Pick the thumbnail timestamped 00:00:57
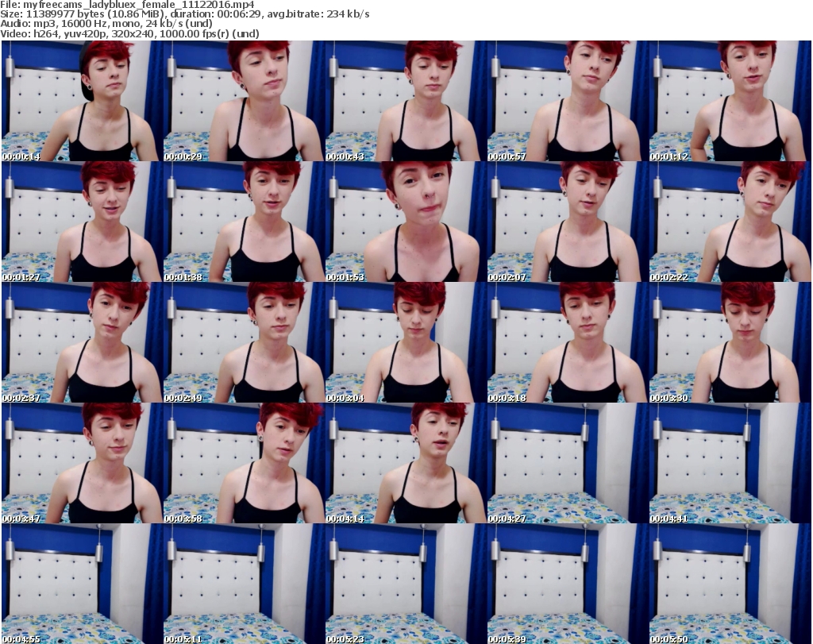813x644 pixels. (568, 101)
